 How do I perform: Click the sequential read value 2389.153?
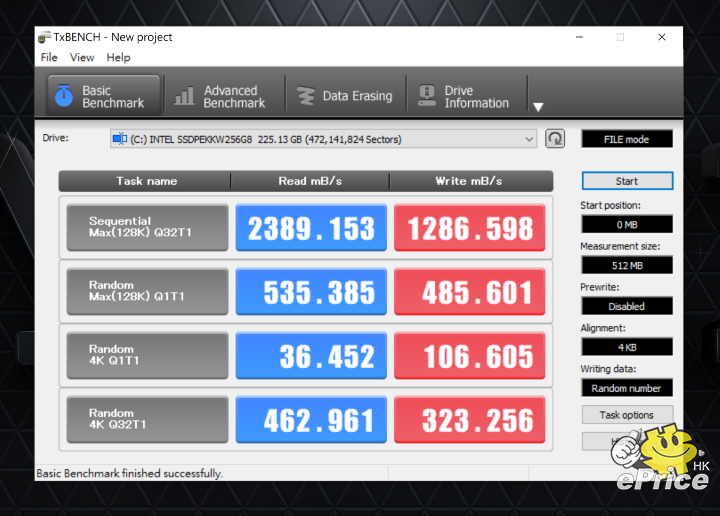pyautogui.click(x=311, y=227)
